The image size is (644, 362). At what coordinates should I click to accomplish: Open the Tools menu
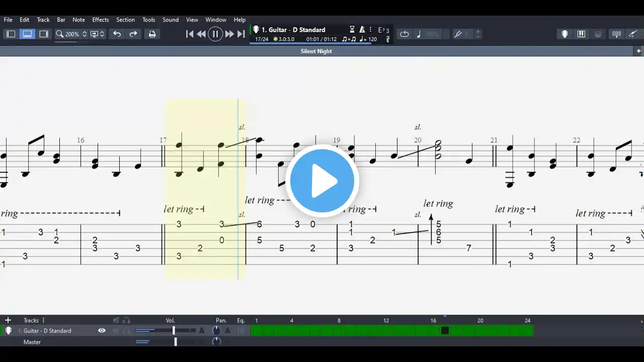tap(148, 20)
